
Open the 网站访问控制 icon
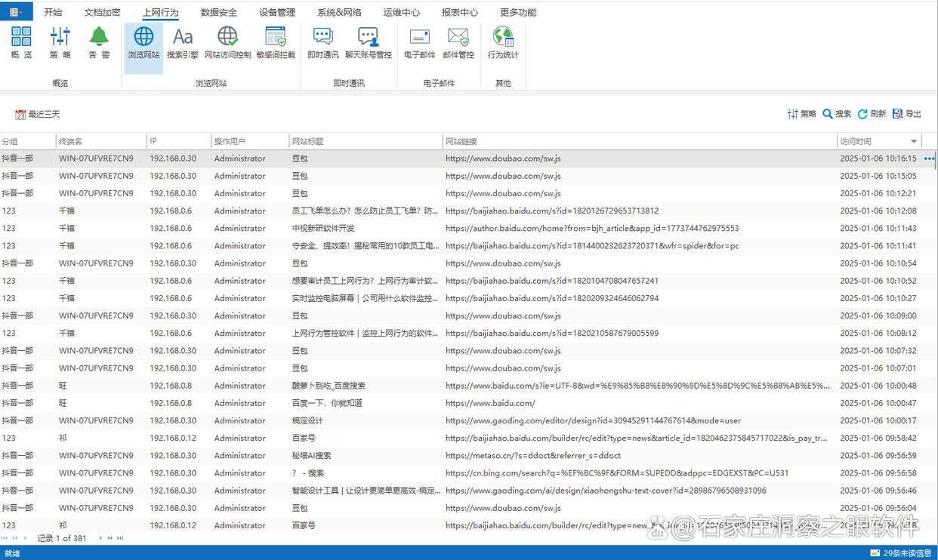[x=227, y=43]
